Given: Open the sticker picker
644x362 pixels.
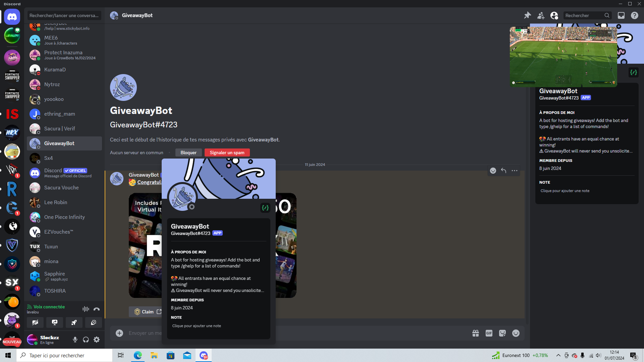Looking at the screenshot, I should click(502, 333).
